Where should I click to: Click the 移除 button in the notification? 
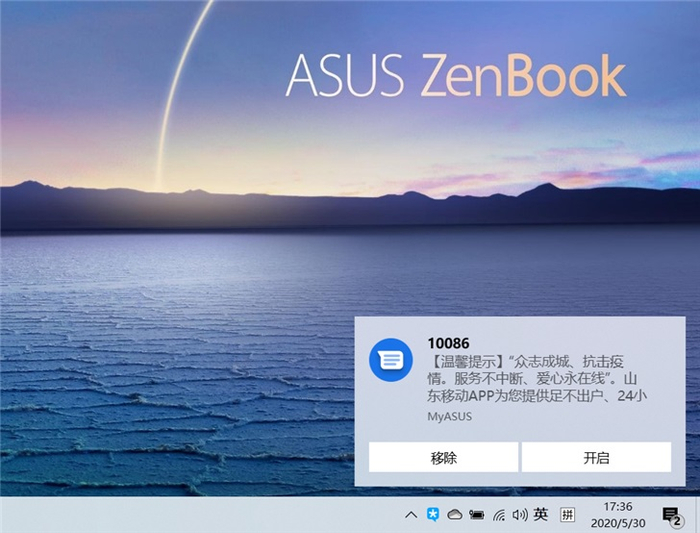click(x=443, y=457)
